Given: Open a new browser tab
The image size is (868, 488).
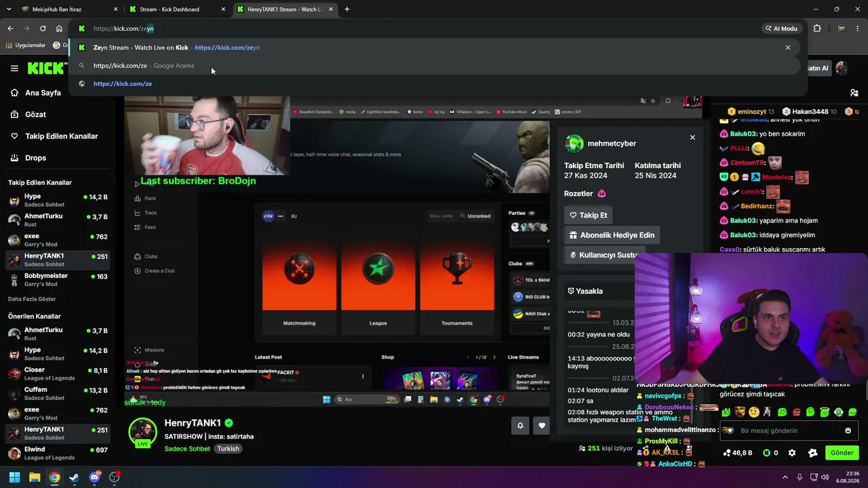Looking at the screenshot, I should tap(347, 9).
